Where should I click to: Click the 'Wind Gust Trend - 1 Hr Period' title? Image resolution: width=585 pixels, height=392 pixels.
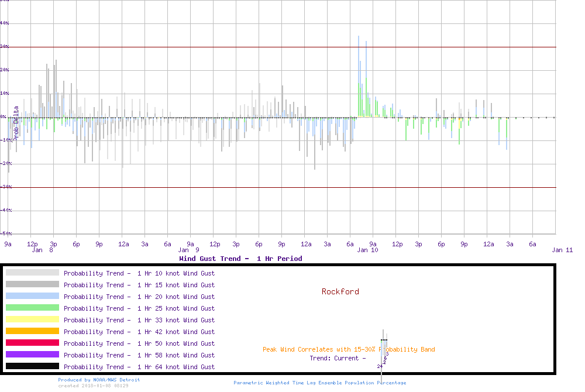click(240, 259)
